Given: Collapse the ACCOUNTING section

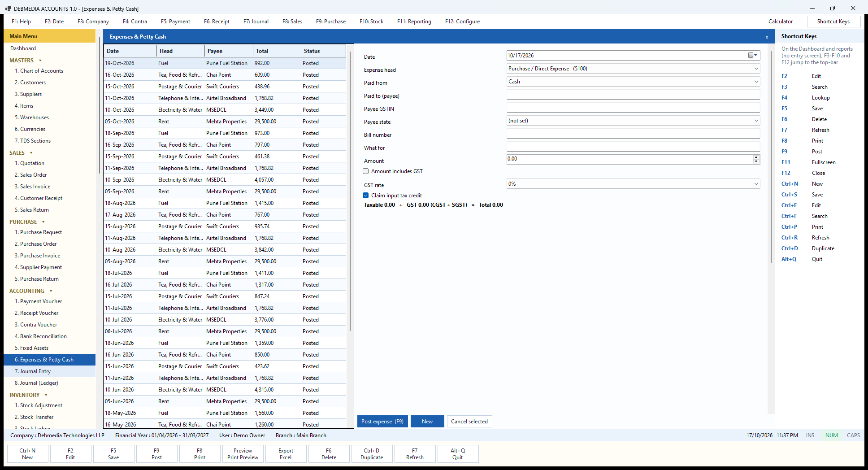Looking at the screenshot, I should pyautogui.click(x=51, y=291).
